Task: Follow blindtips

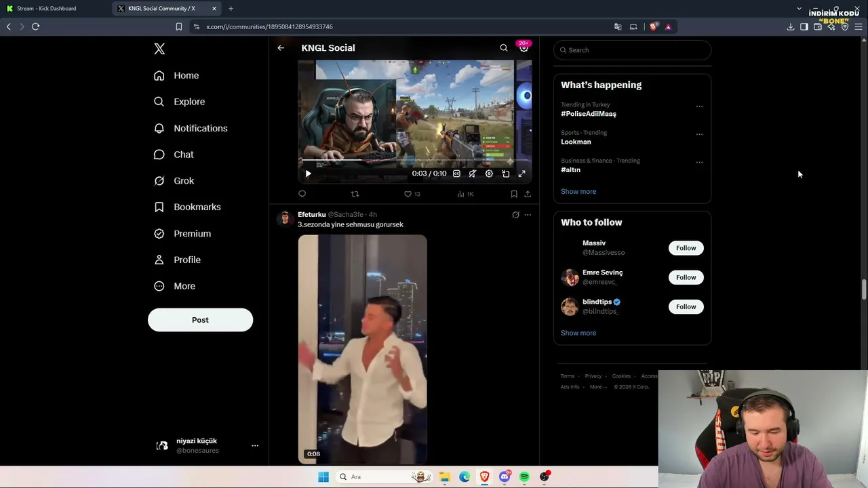Action: point(686,306)
